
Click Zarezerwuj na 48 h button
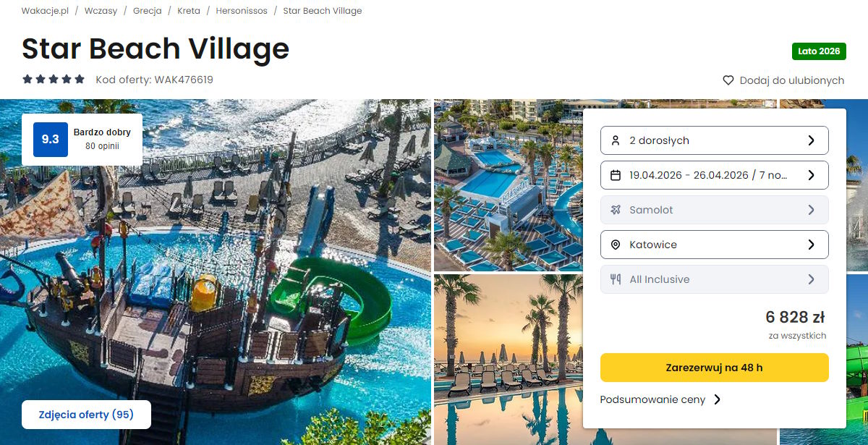[715, 368]
